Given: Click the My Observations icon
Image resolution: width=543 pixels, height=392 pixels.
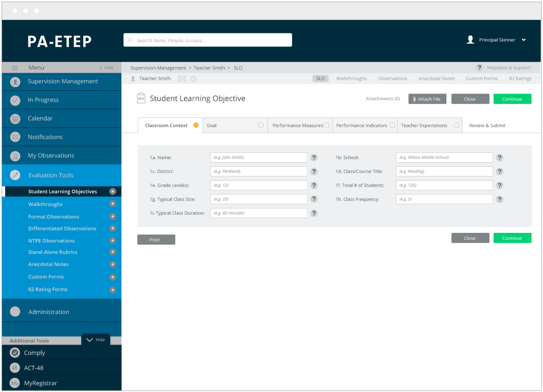Looking at the screenshot, I should tap(15, 156).
